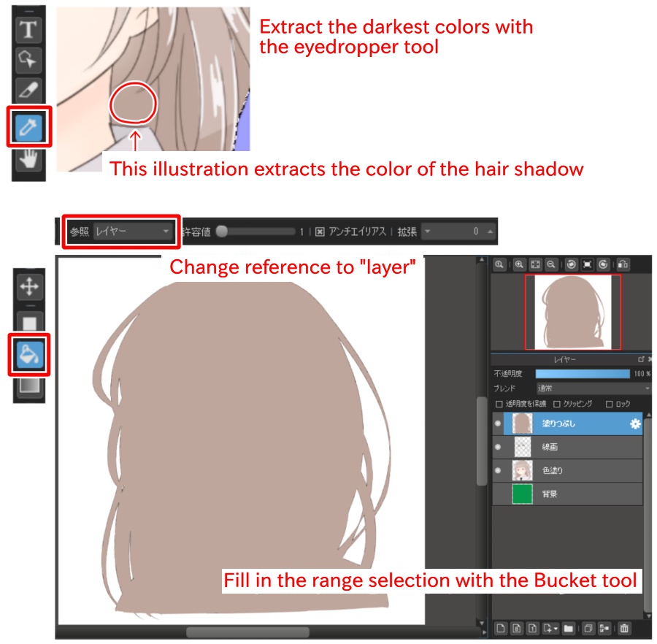Rotate canvas right in navigator
The height and width of the screenshot is (644, 657).
(x=603, y=264)
